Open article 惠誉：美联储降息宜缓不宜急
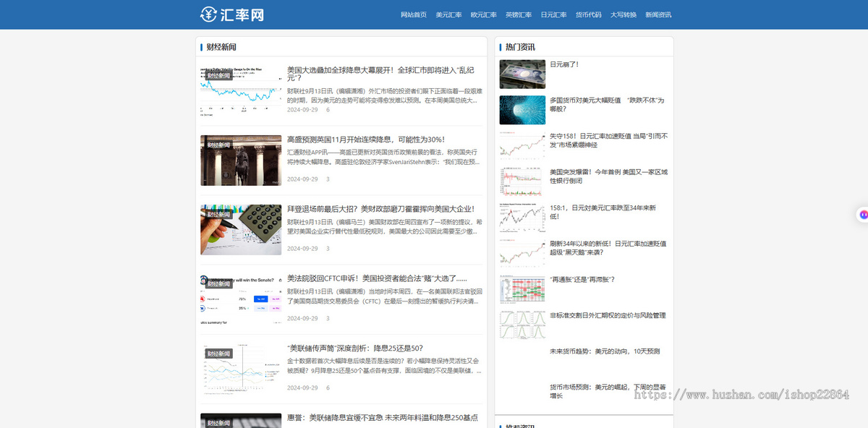Viewport: 868px width, 428px height. 383,418
